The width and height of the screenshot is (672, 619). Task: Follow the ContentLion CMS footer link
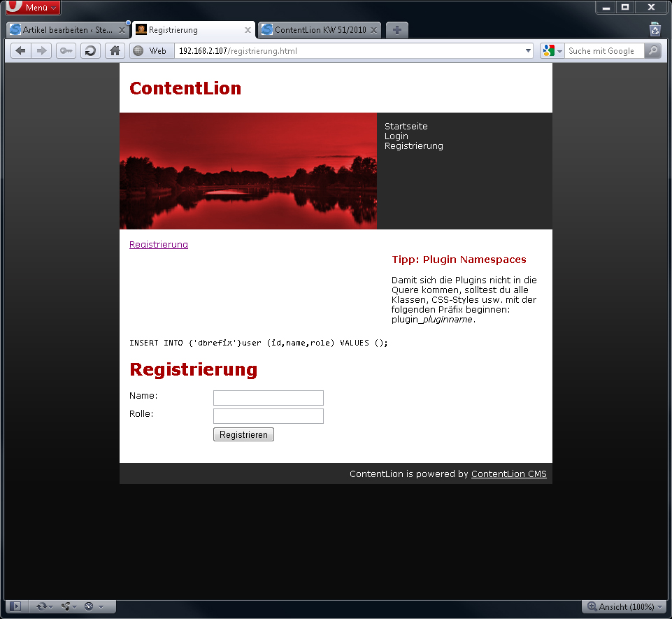point(508,474)
